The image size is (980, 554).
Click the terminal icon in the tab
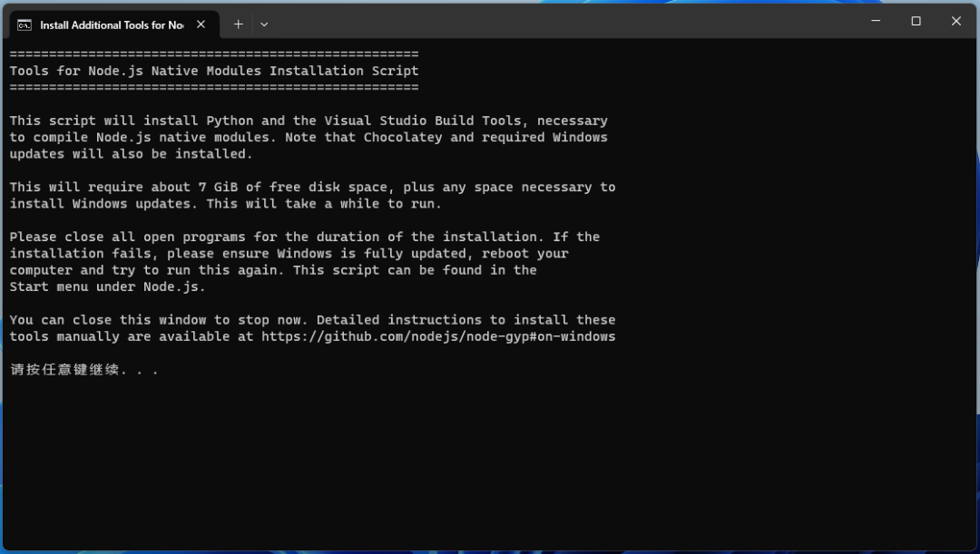click(x=24, y=24)
